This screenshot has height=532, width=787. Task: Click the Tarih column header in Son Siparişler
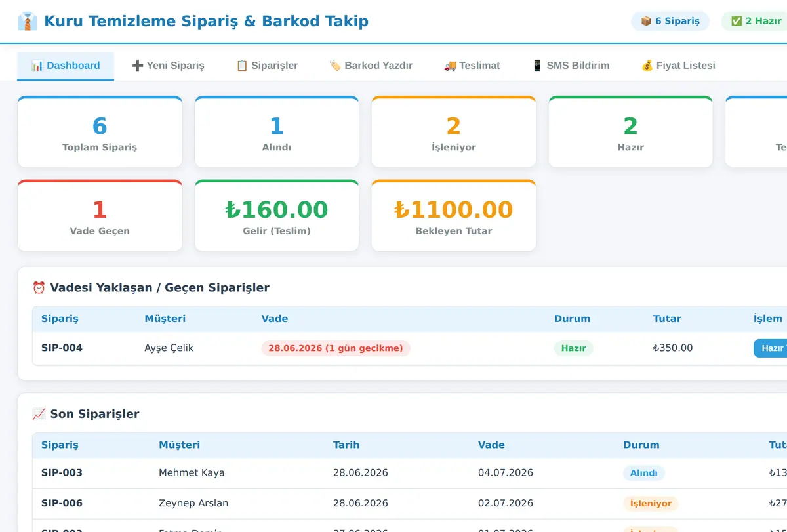tap(346, 445)
